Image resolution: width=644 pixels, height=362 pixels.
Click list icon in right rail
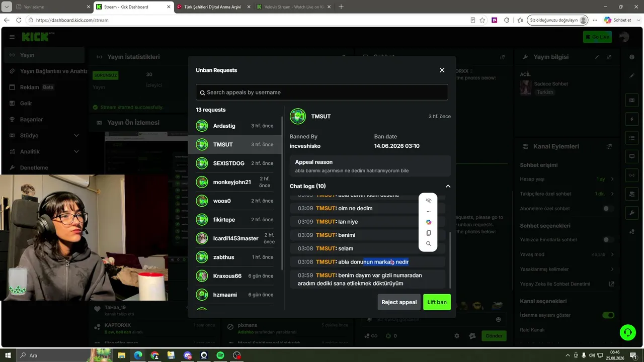pyautogui.click(x=632, y=138)
